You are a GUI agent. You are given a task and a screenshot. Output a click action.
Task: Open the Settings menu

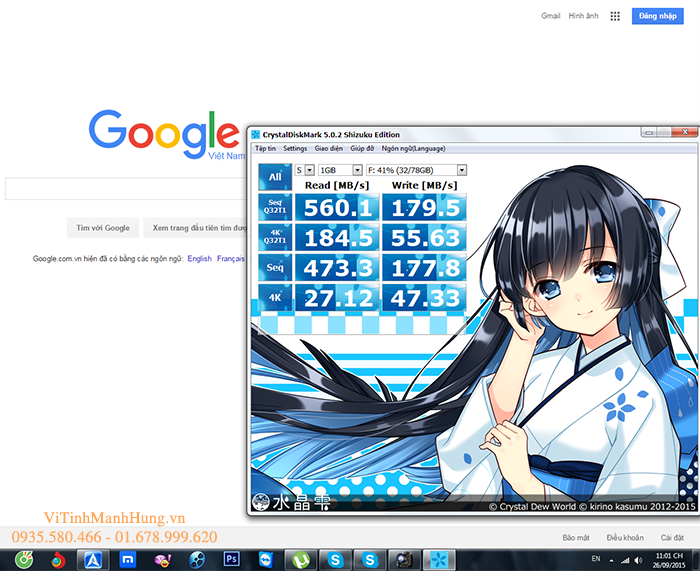click(x=295, y=148)
